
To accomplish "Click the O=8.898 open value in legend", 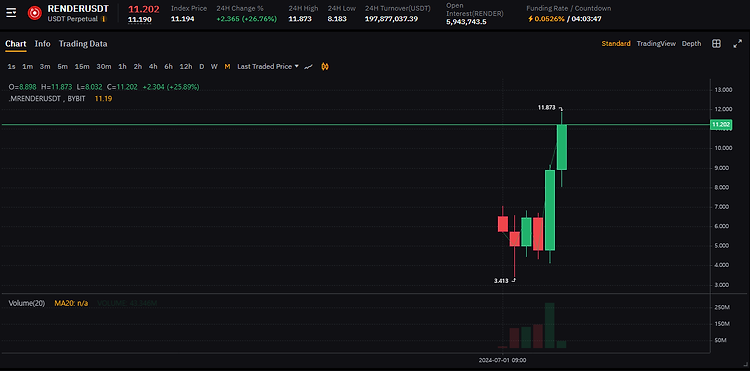I will click(x=23, y=87).
